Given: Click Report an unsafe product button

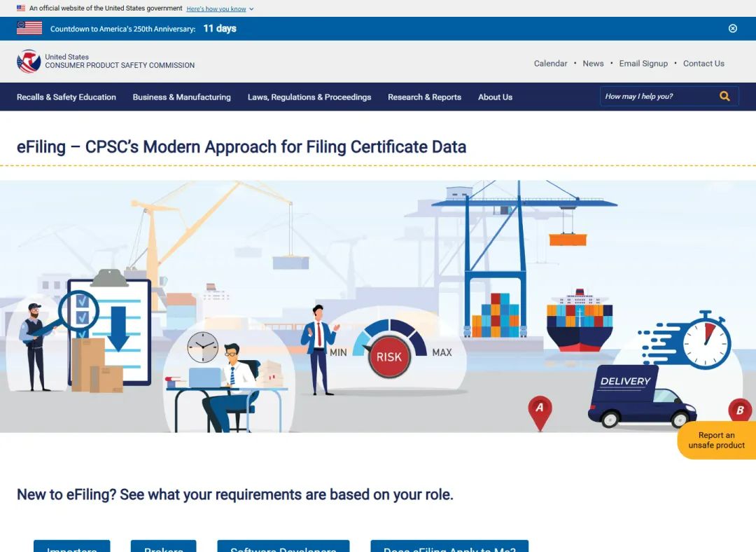Looking at the screenshot, I should pyautogui.click(x=717, y=440).
